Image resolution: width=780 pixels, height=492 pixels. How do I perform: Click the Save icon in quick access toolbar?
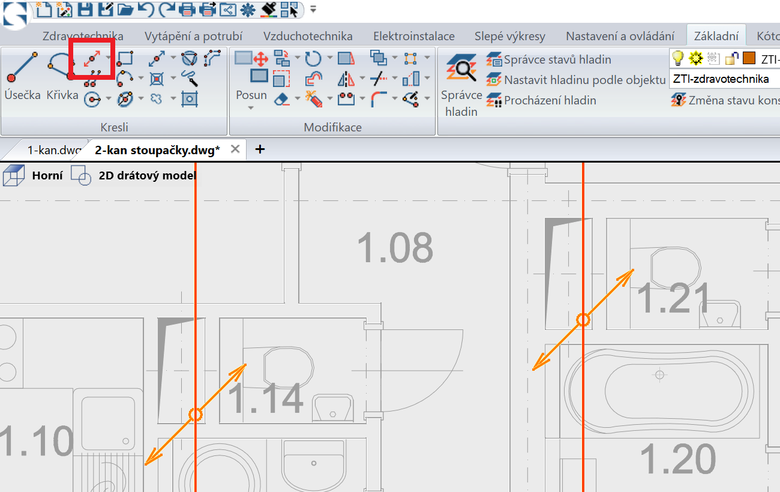pos(85,9)
